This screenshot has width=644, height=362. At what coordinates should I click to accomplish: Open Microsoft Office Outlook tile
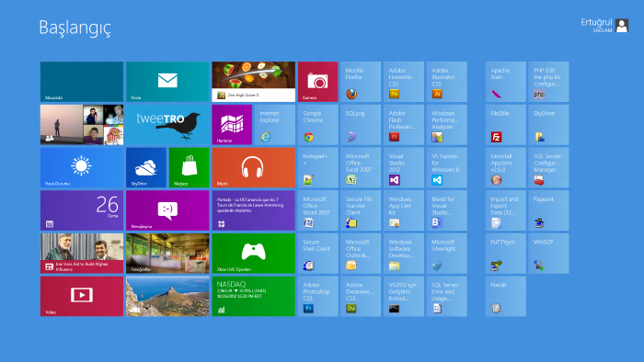click(x=361, y=254)
